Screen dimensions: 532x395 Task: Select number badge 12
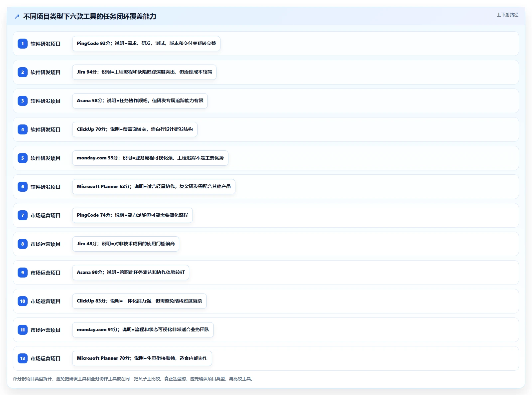point(23,358)
